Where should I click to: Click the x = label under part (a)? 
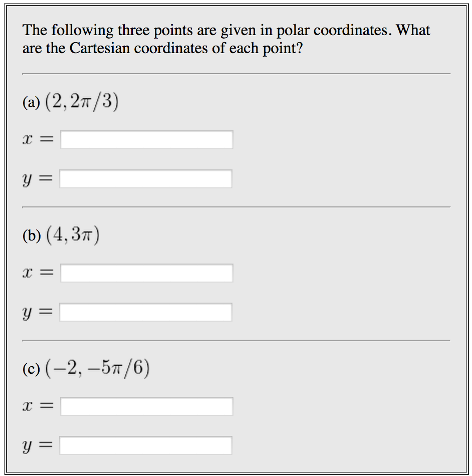pyautogui.click(x=38, y=139)
